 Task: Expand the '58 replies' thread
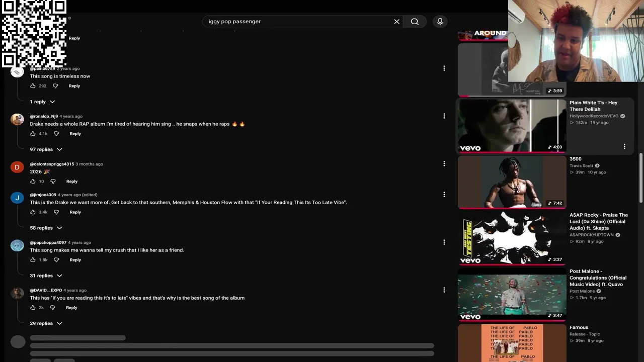point(46,228)
